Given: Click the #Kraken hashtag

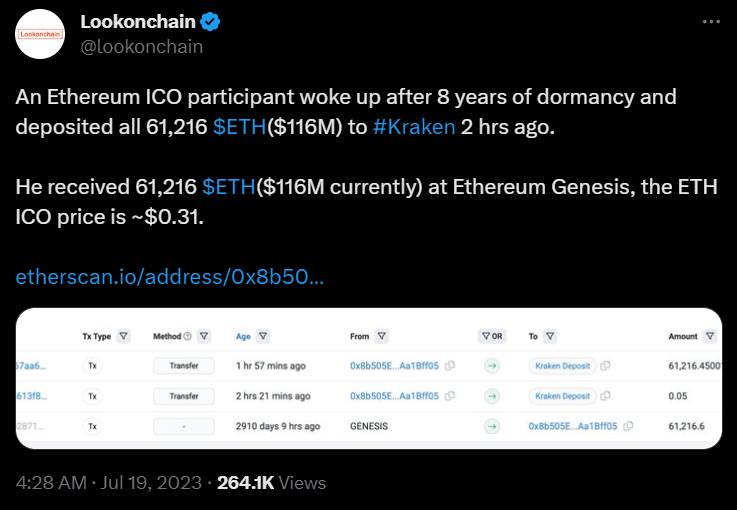Looking at the screenshot, I should point(414,127).
